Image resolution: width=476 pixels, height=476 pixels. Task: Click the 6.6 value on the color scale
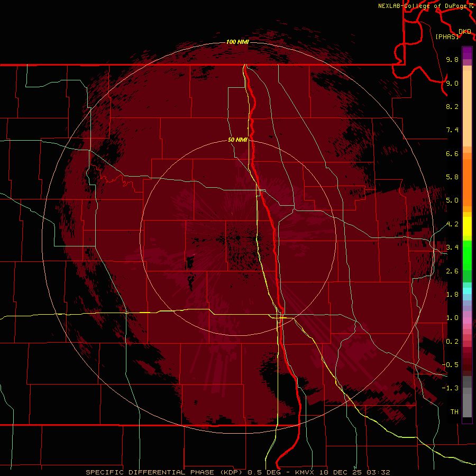pos(452,153)
